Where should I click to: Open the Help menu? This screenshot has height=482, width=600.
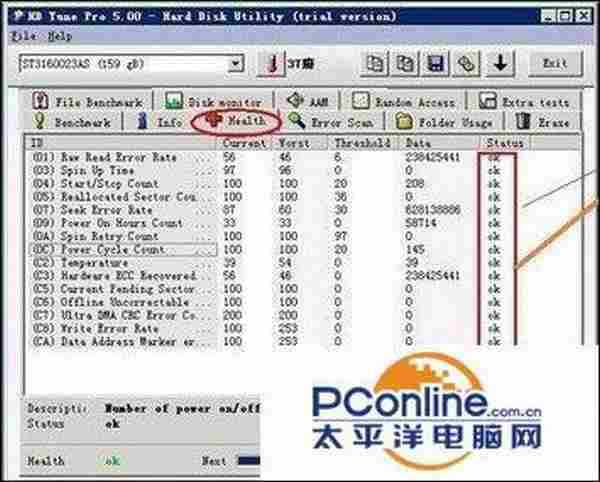coord(60,36)
